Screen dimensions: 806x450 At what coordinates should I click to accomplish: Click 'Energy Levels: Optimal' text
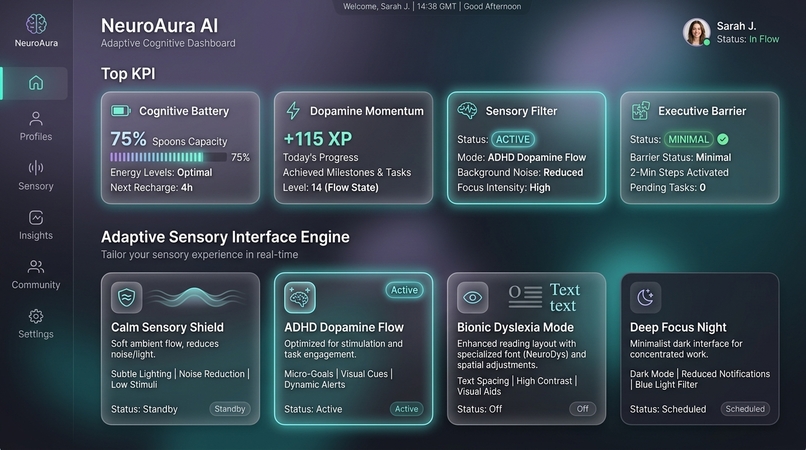161,172
